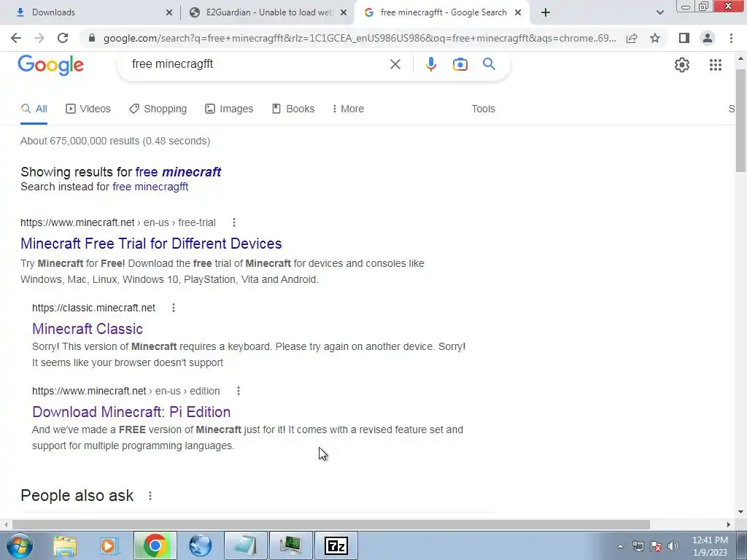Click the share page icon in address bar

(632, 38)
